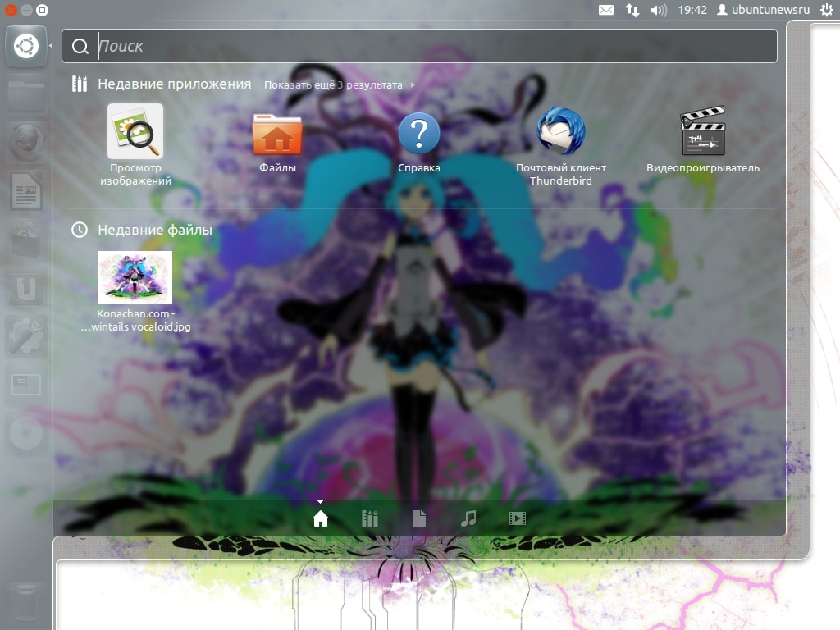Open the sound volume indicator
Viewport: 840px width, 630px height.
659,10
